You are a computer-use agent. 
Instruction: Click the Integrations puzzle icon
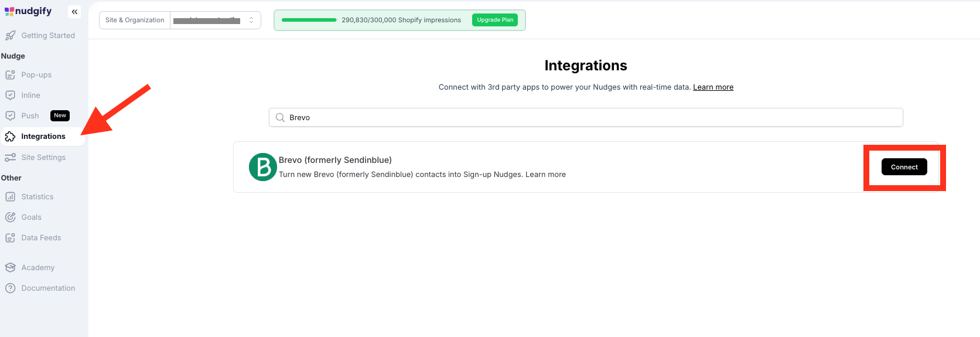10,137
